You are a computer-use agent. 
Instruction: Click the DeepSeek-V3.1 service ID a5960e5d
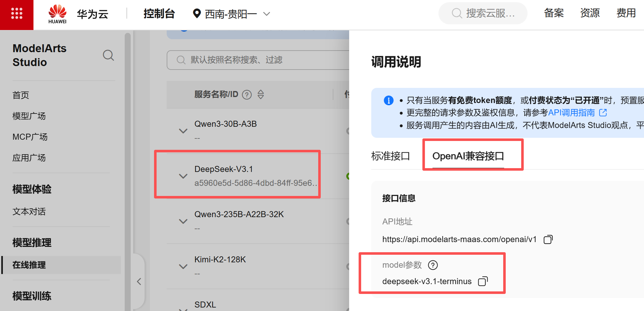[256, 183]
